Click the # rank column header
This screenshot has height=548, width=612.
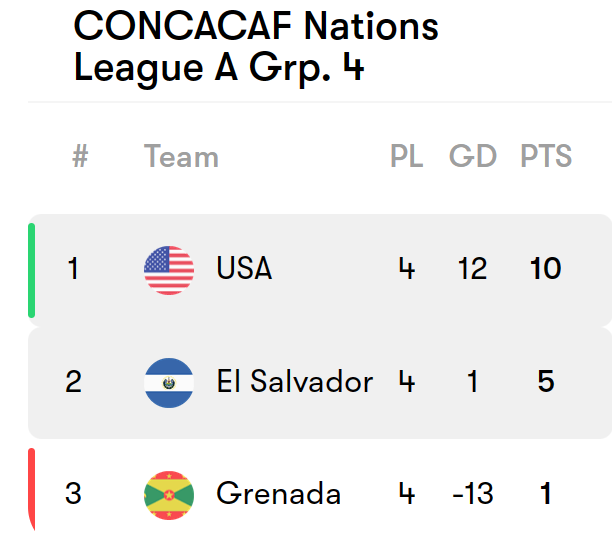tap(81, 157)
